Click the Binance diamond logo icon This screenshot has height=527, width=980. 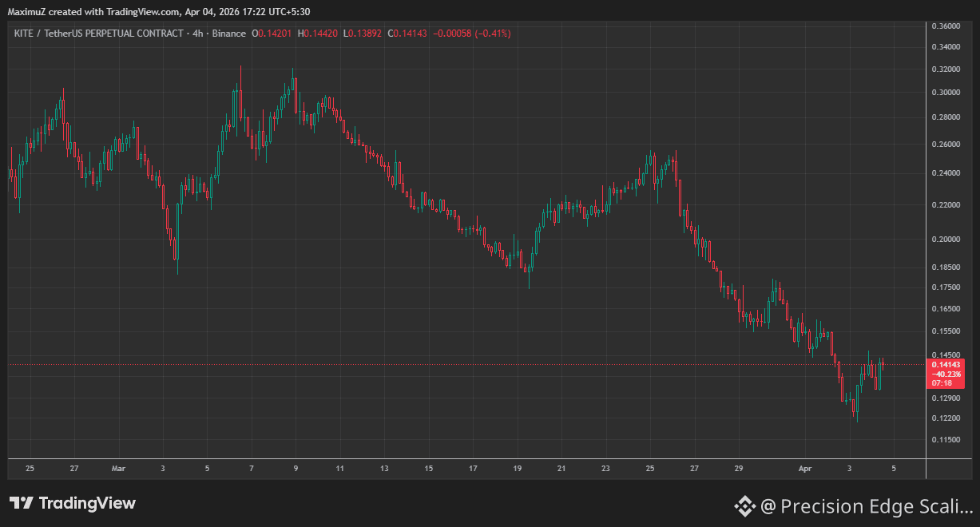tap(744, 505)
